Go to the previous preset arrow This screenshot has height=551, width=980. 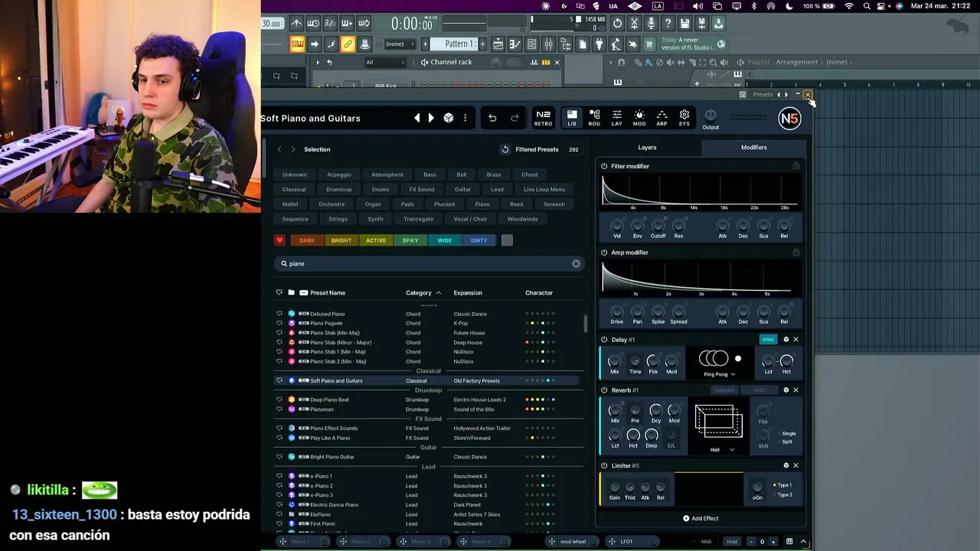pos(417,118)
